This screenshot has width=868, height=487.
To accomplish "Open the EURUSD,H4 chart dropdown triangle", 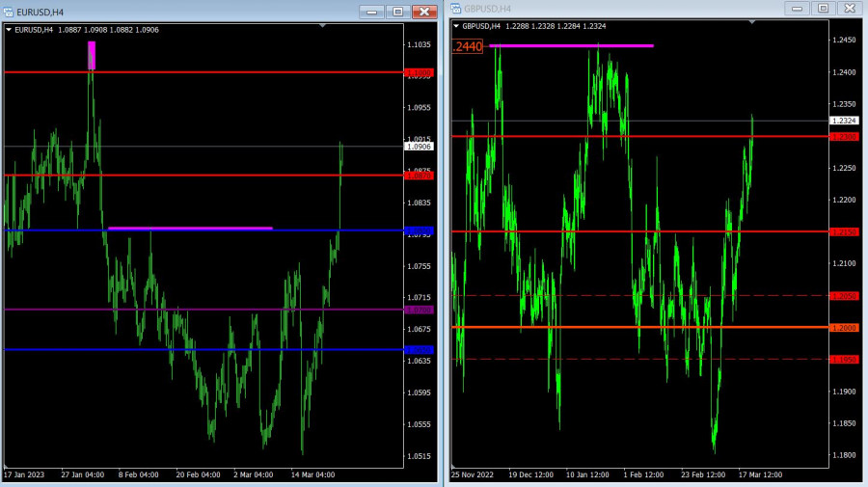I will click(9, 30).
